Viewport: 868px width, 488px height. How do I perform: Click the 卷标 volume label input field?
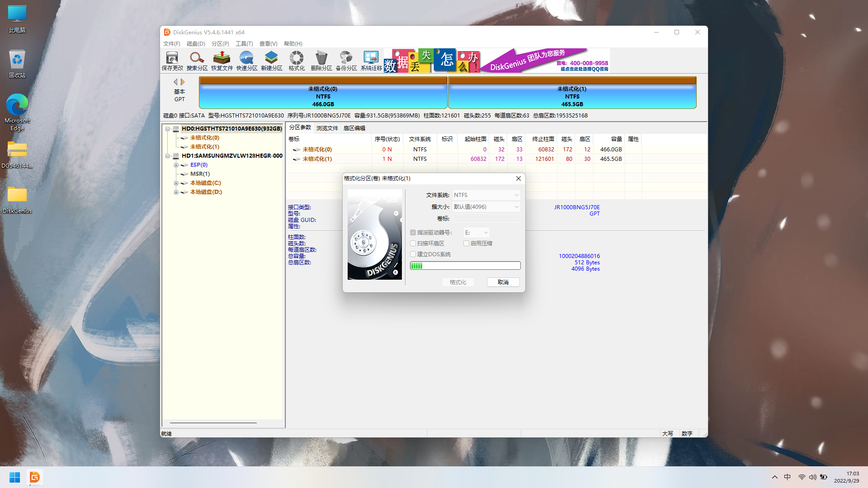[486, 219]
